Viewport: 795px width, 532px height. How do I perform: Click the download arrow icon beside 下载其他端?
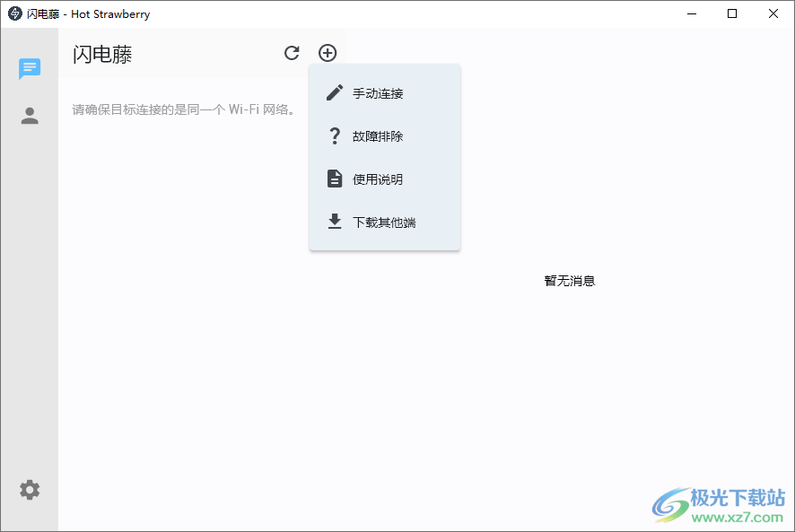tap(335, 222)
